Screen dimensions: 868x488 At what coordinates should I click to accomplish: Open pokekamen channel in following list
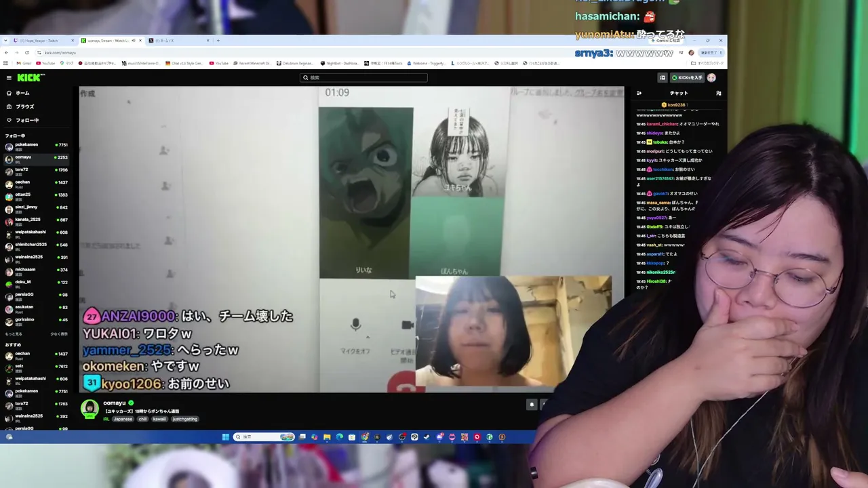(37, 146)
